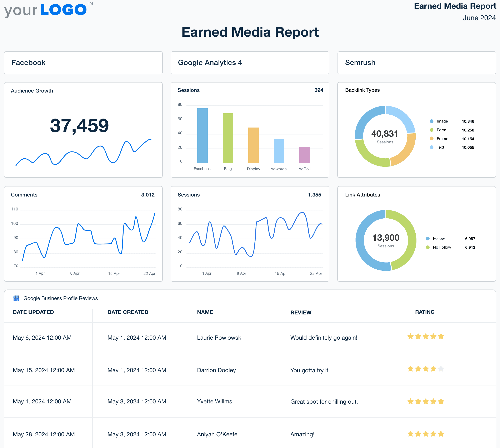Toggle the empty fifth star on Darrion Dooley's rating
The width and height of the screenshot is (500, 448).
[x=441, y=369]
